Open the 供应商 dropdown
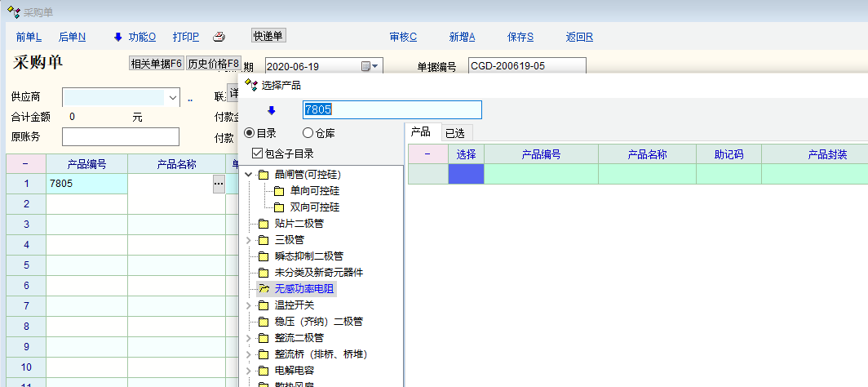This screenshot has height=387, width=868. coord(173,97)
